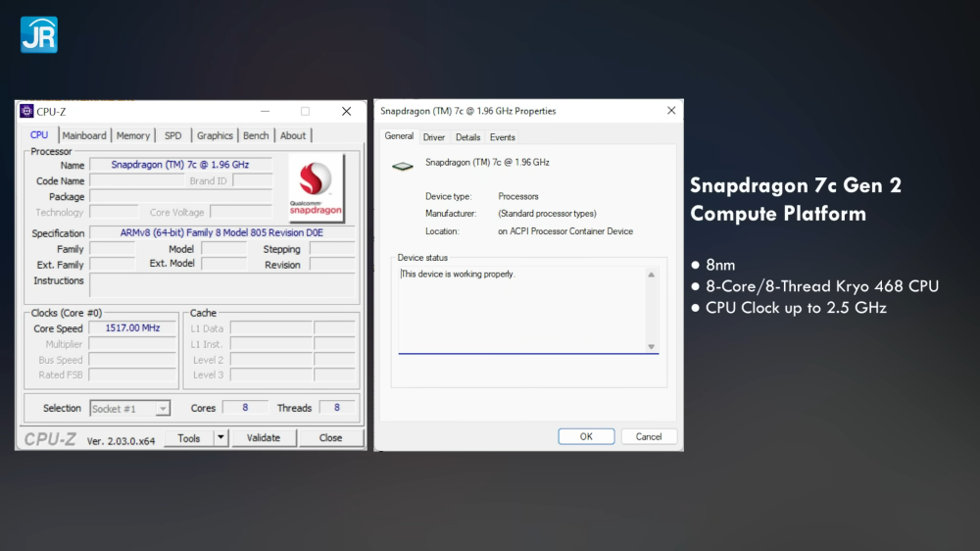
Task: Click the 'Snapdragon 7c Gen 2' heading text
Action: pyautogui.click(x=796, y=185)
